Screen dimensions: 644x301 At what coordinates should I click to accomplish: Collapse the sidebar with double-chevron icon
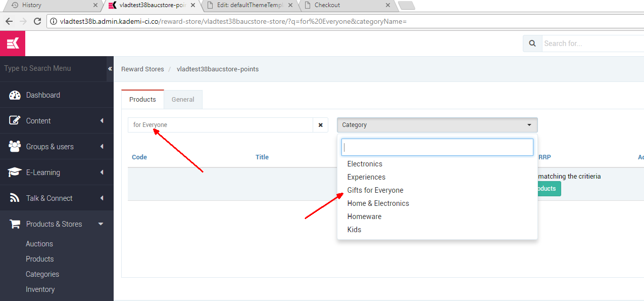[x=110, y=69]
